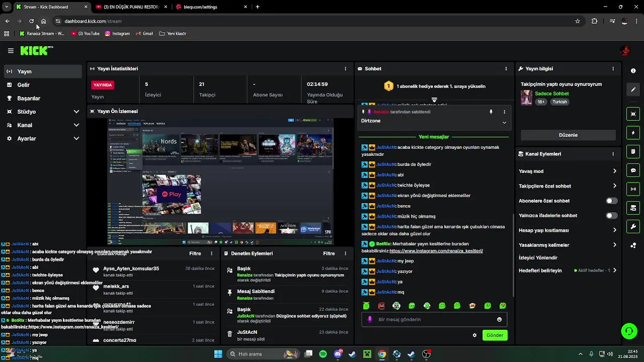Open Filtre in Denetim Eylemleri panel
644x362 pixels.
[x=329, y=253]
